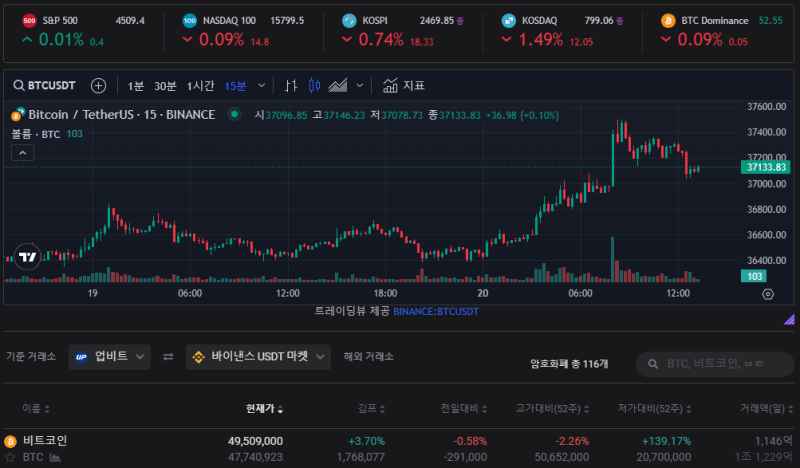Image resolution: width=800 pixels, height=468 pixels.
Task: Click the NASDAQ 100 value 15799.5
Action: (x=287, y=21)
